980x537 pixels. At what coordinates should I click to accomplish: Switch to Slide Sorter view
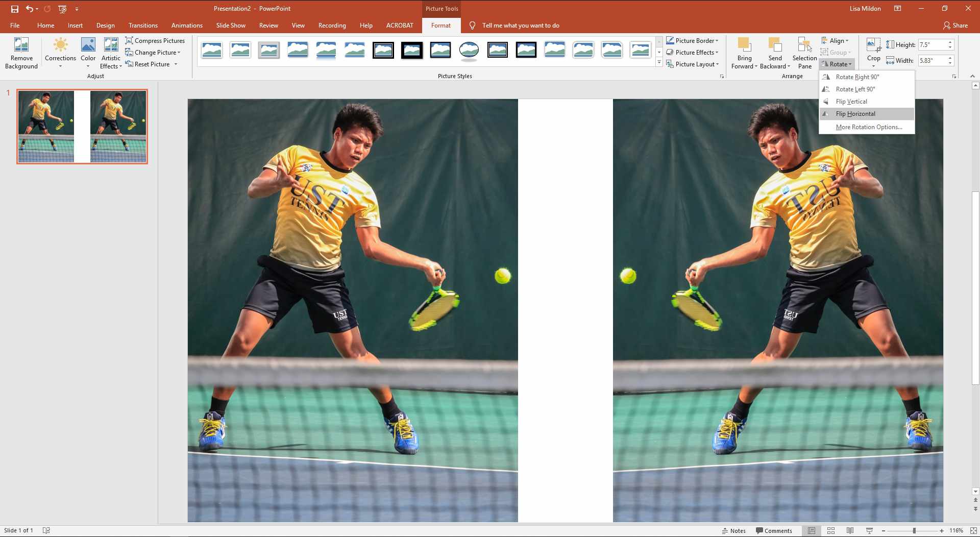[x=831, y=531]
